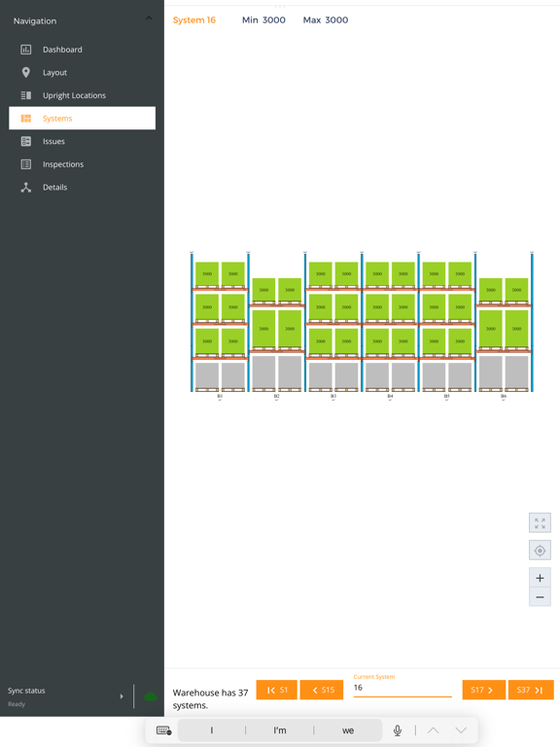Click bay label B2 under rack
The height and width of the screenshot is (747, 560).
pos(277,397)
